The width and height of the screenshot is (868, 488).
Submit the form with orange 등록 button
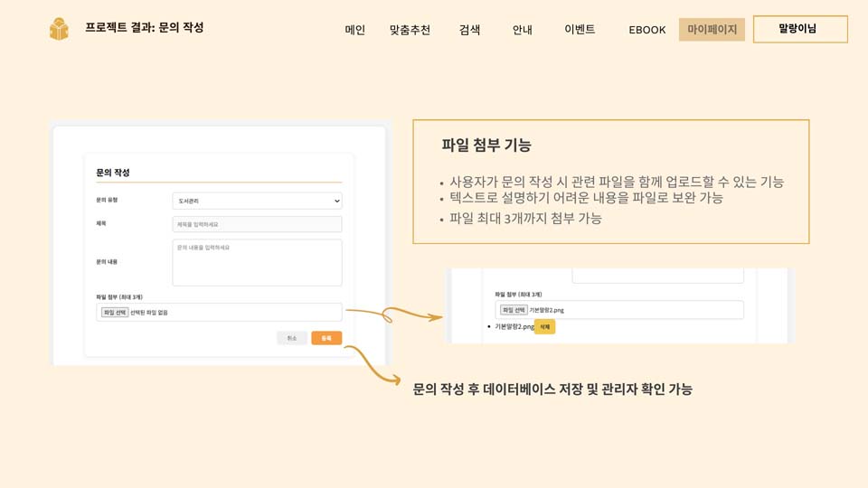pyautogui.click(x=326, y=338)
